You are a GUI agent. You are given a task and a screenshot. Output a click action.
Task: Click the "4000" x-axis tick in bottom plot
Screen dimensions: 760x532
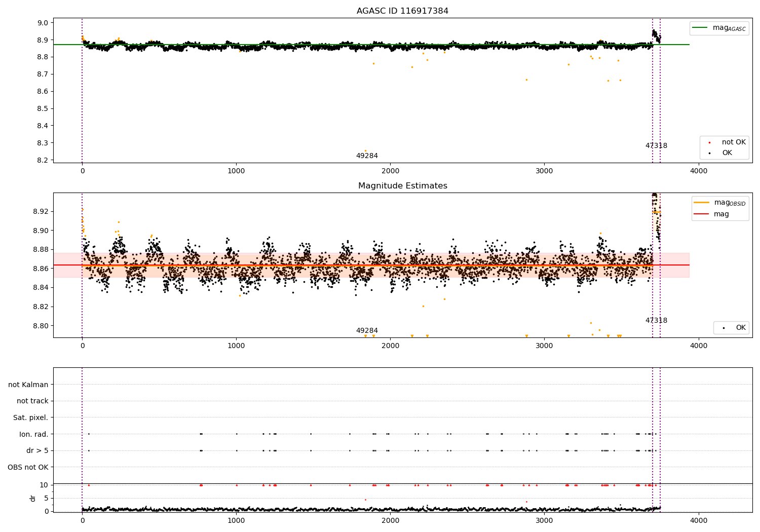[699, 520]
